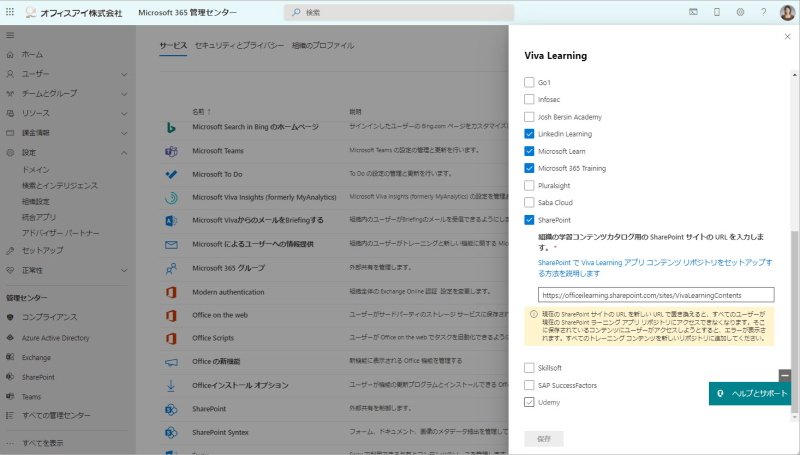Expand the チームとグループ menu chevron
The height and width of the screenshot is (455, 800).
pyautogui.click(x=124, y=94)
